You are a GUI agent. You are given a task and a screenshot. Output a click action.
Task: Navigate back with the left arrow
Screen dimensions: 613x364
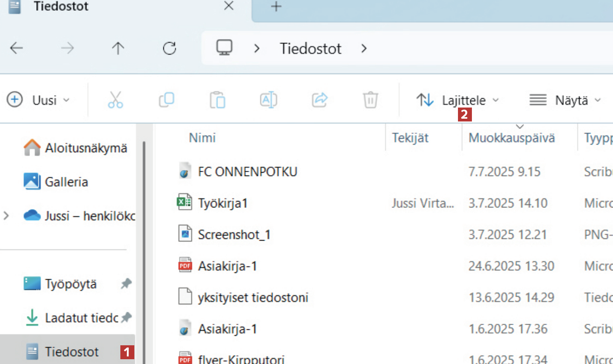click(x=17, y=49)
